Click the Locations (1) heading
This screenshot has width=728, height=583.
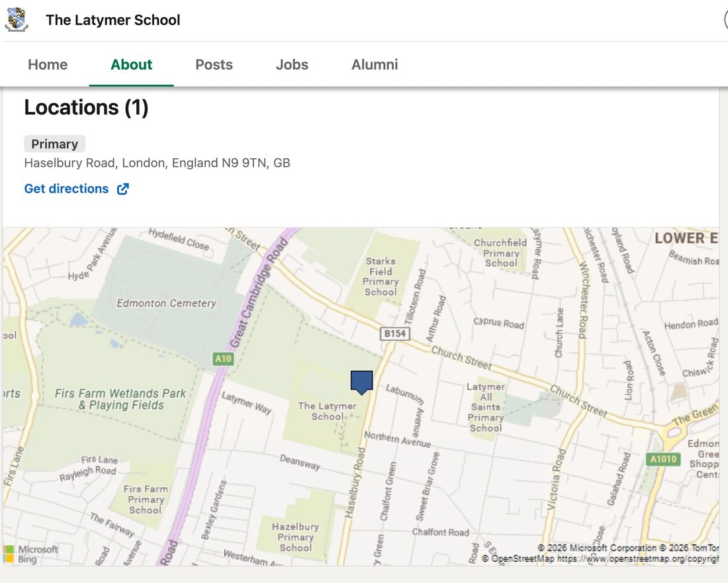(x=86, y=108)
